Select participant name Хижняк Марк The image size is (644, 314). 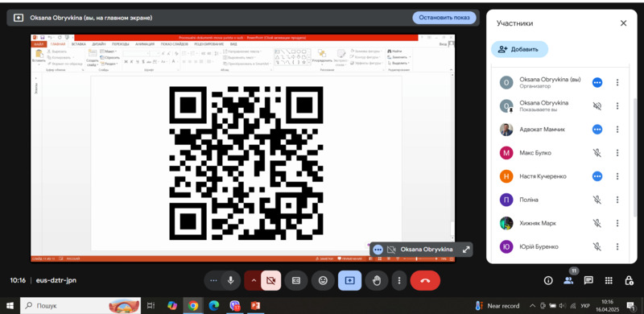point(538,223)
